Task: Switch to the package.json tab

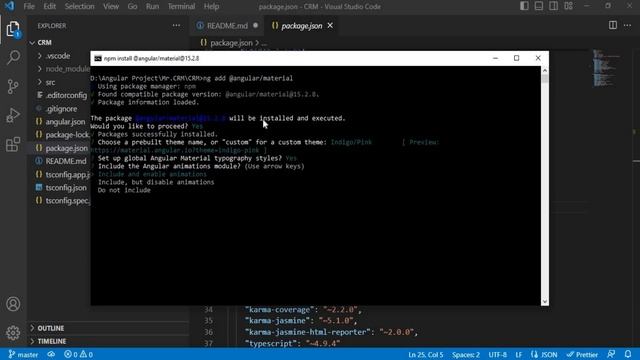Action: (x=301, y=25)
